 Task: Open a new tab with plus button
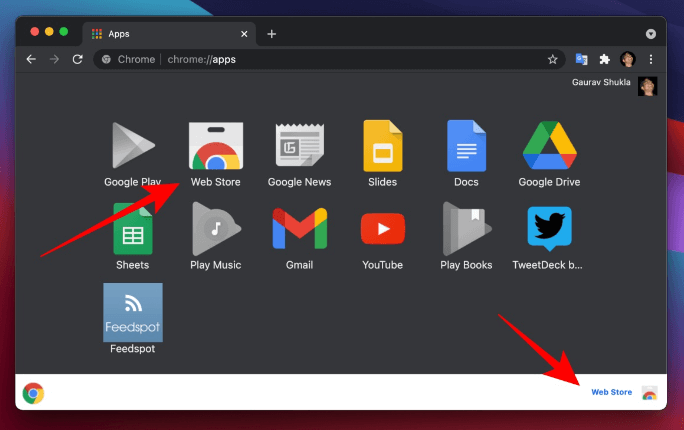271,34
